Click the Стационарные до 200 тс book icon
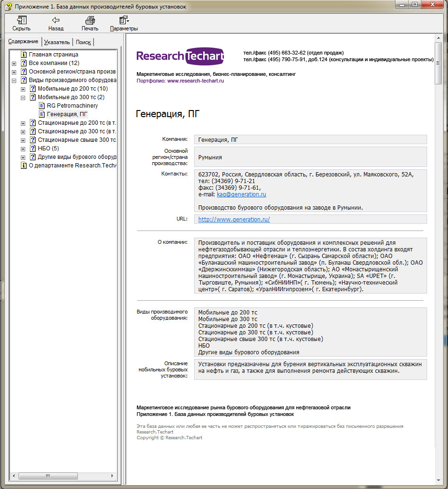The width and height of the screenshot is (448, 489). 33,123
